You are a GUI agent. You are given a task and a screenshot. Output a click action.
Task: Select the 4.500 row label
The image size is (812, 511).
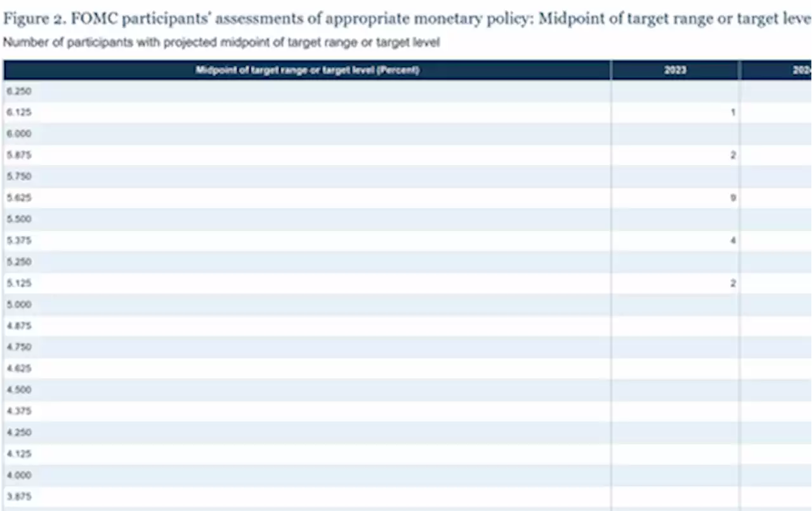[x=19, y=390]
